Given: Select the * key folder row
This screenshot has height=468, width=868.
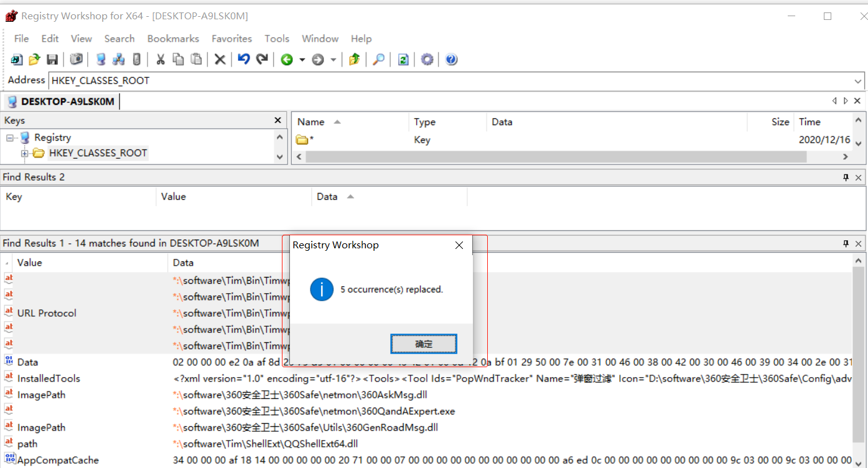Looking at the screenshot, I should coord(571,140).
